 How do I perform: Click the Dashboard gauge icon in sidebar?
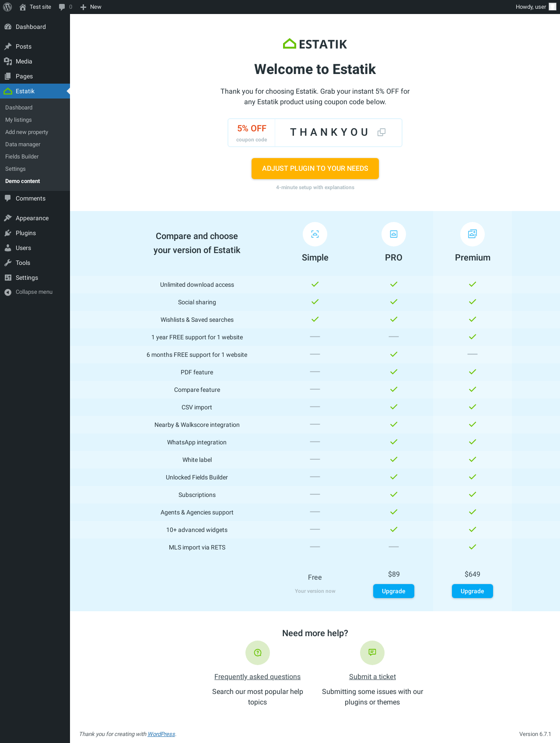[8, 27]
